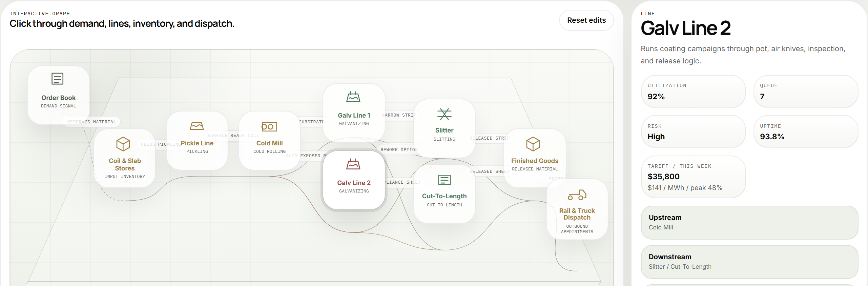868x286 pixels.
Task: Click the RELEASED SHEET edge label
Action: [490, 171]
